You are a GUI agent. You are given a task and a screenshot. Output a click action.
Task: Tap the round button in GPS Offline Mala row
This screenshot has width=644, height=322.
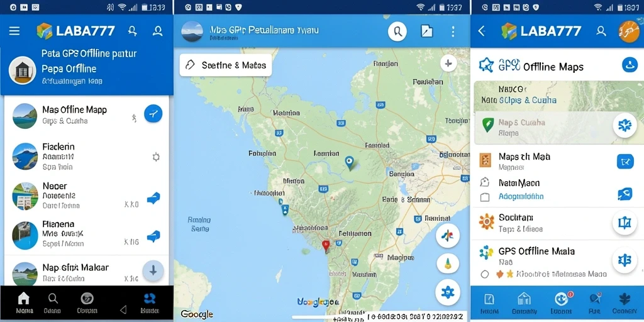point(625,260)
